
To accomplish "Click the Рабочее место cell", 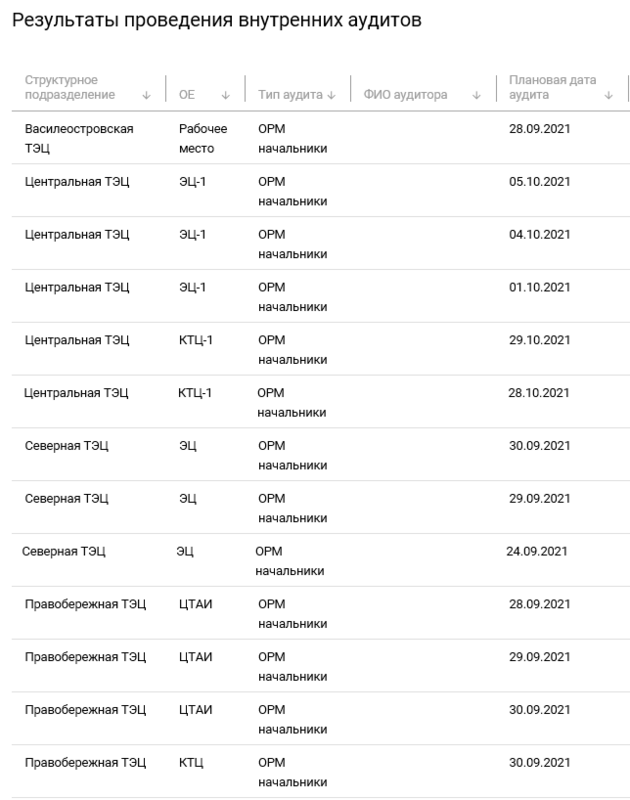I will point(203,138).
